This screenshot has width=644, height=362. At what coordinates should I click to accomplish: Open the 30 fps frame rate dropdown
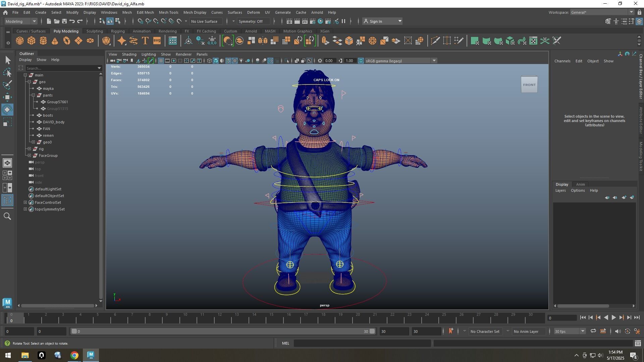point(569,331)
